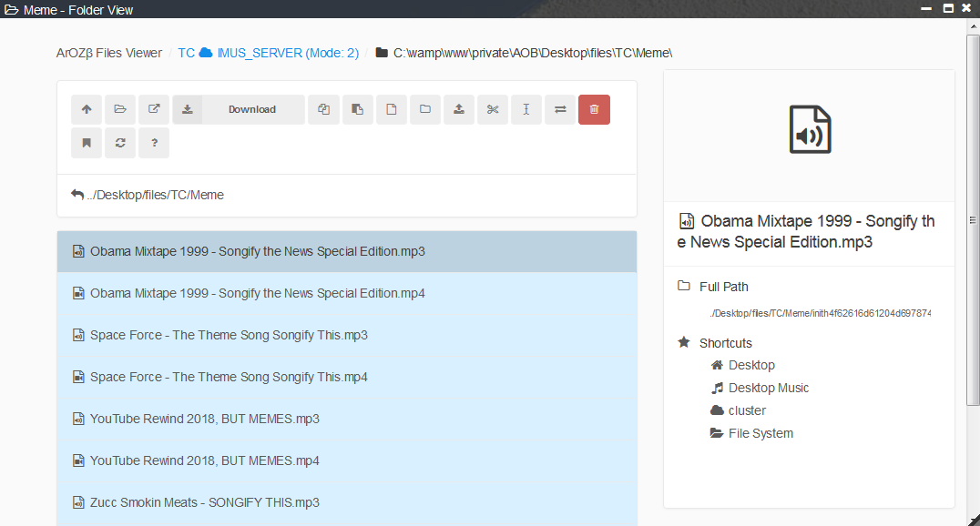This screenshot has height=526, width=980.
Task: Open help with question mark button
Action: (154, 143)
